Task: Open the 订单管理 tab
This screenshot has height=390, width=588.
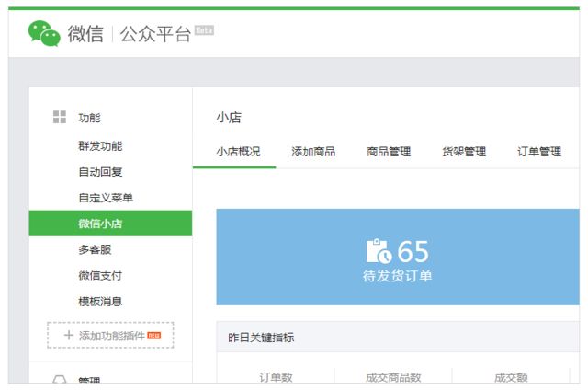Action: coord(539,152)
